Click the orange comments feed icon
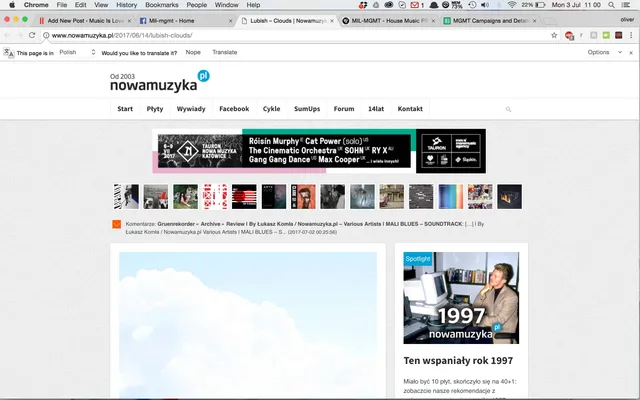Image resolution: width=640 pixels, height=400 pixels. tap(117, 224)
